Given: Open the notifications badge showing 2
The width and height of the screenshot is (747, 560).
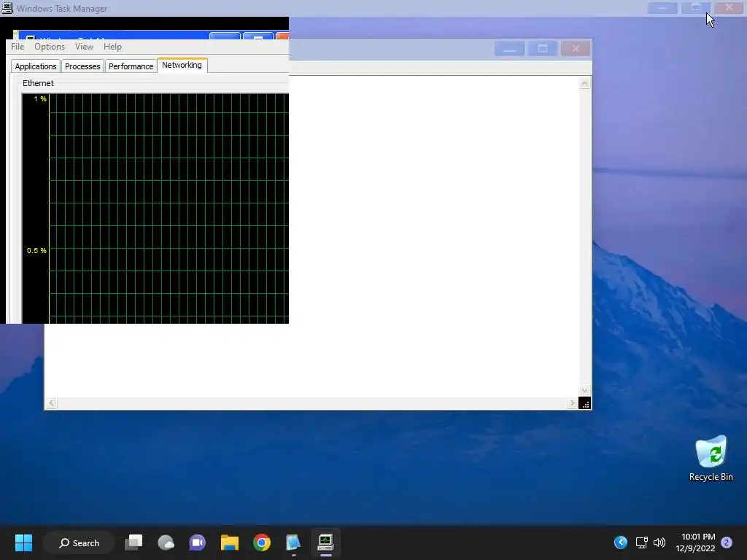Looking at the screenshot, I should [727, 542].
